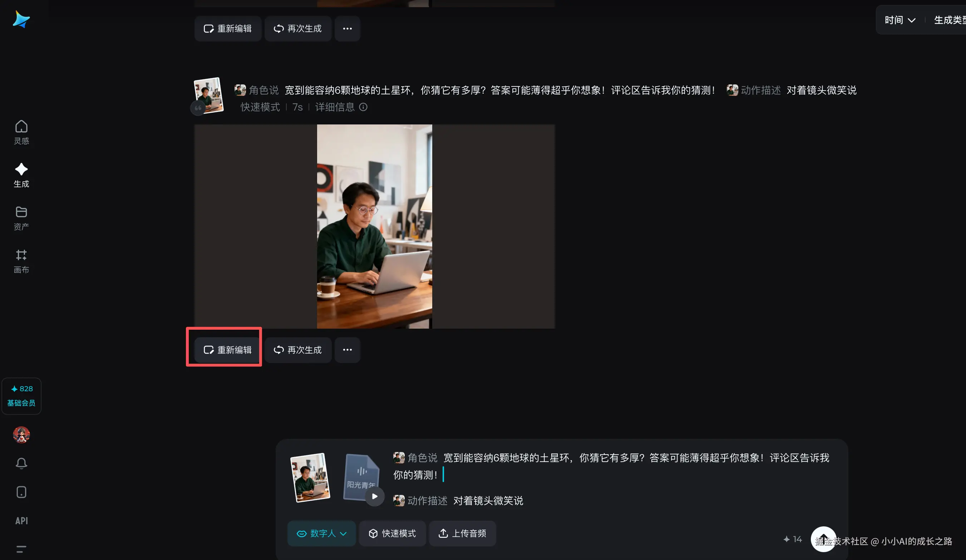Click the app logo in the sidebar
The width and height of the screenshot is (966, 560).
coord(21,20)
